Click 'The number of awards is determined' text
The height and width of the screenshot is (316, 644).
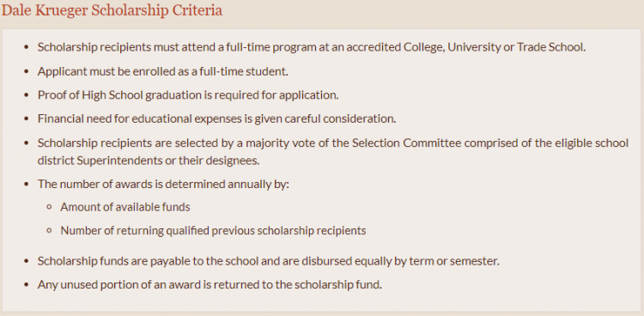(163, 184)
